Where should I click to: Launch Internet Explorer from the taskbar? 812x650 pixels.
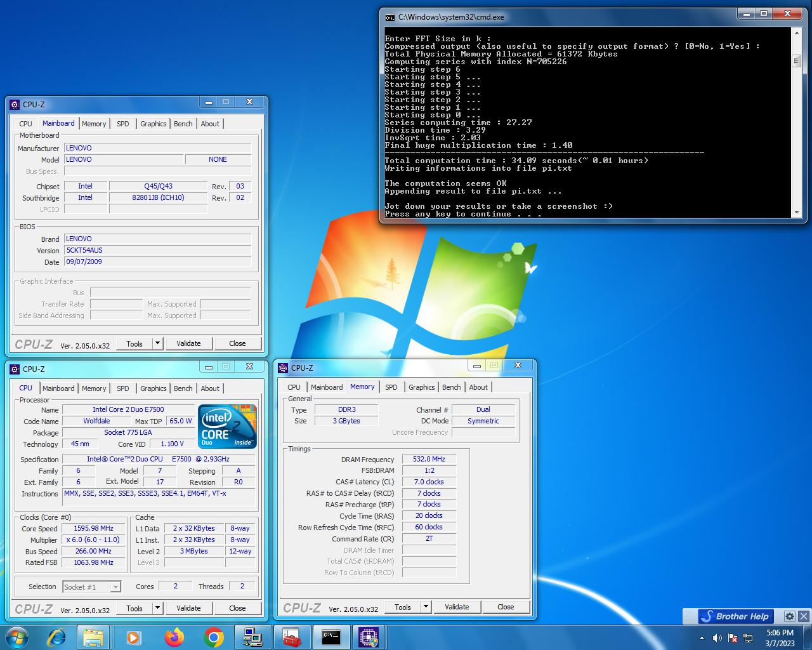point(56,637)
